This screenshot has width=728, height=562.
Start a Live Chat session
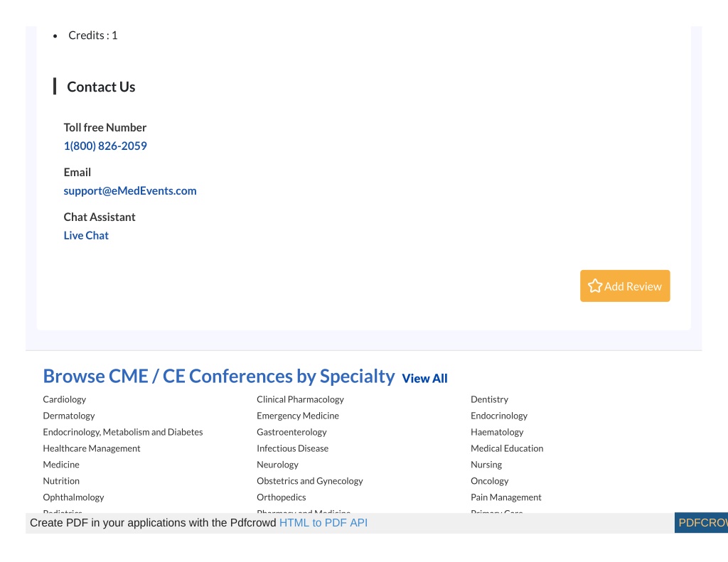pyautogui.click(x=86, y=235)
